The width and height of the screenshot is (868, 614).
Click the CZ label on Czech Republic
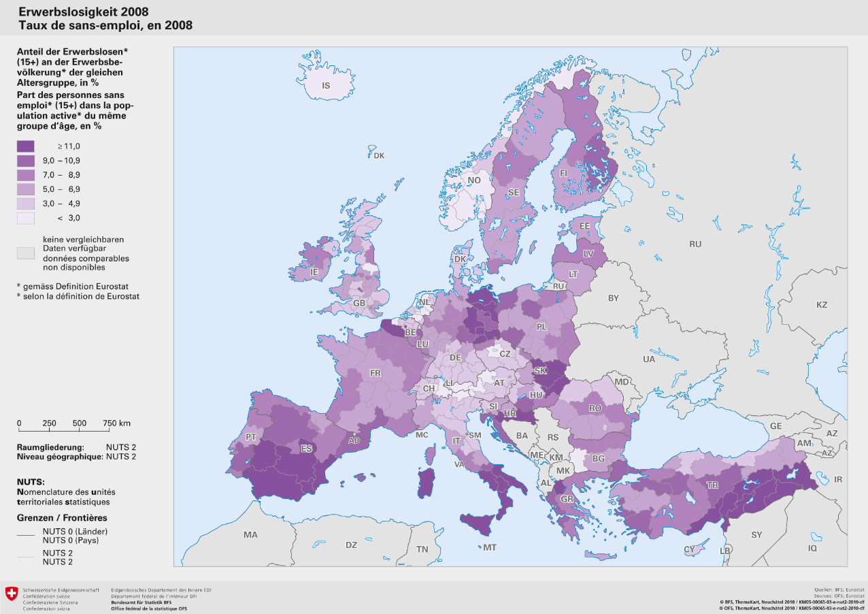(x=505, y=354)
